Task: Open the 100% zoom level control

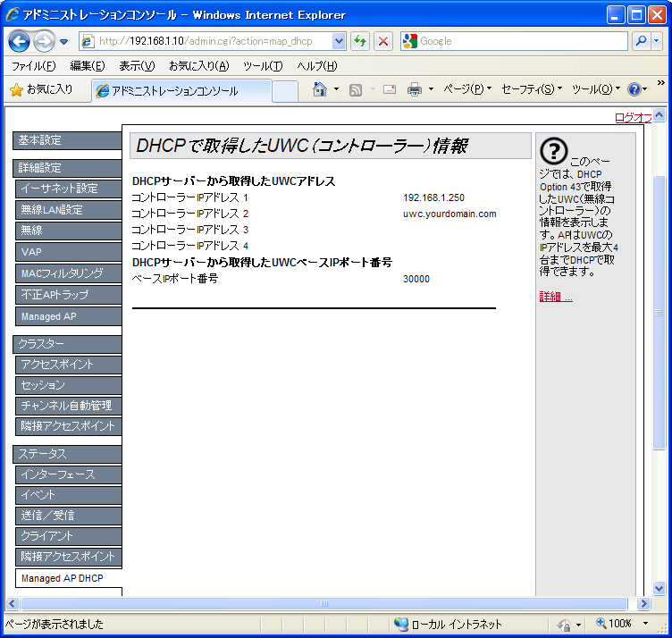Action: tap(622, 624)
